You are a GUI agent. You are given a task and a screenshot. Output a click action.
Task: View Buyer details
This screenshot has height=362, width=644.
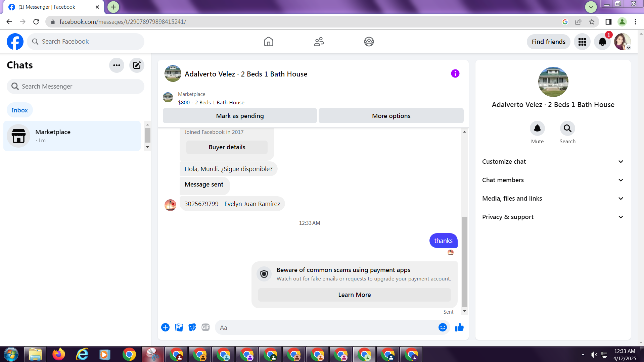tap(227, 147)
